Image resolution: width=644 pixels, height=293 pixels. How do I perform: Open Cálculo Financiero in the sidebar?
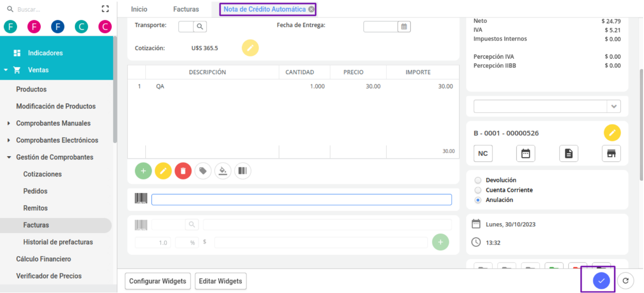pos(44,259)
